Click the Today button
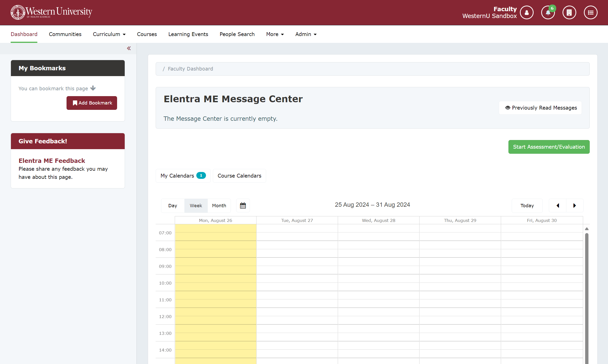 (x=527, y=205)
